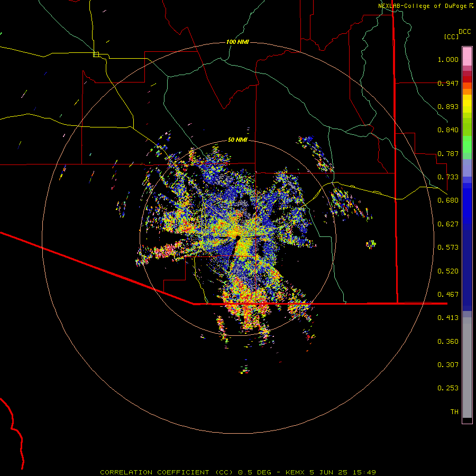Click the 0.627 color scale value
Viewport: 476px width, 476px height.
(448, 224)
